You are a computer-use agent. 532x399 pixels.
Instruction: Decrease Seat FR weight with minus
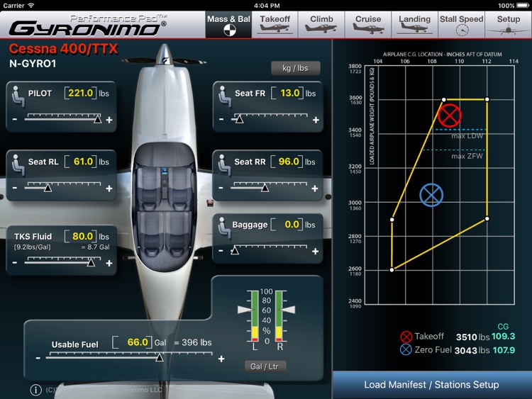(221, 119)
